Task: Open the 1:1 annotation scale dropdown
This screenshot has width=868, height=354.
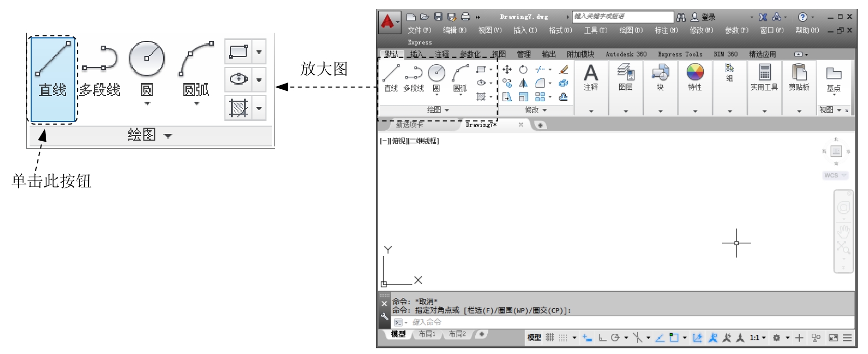Action: click(757, 338)
